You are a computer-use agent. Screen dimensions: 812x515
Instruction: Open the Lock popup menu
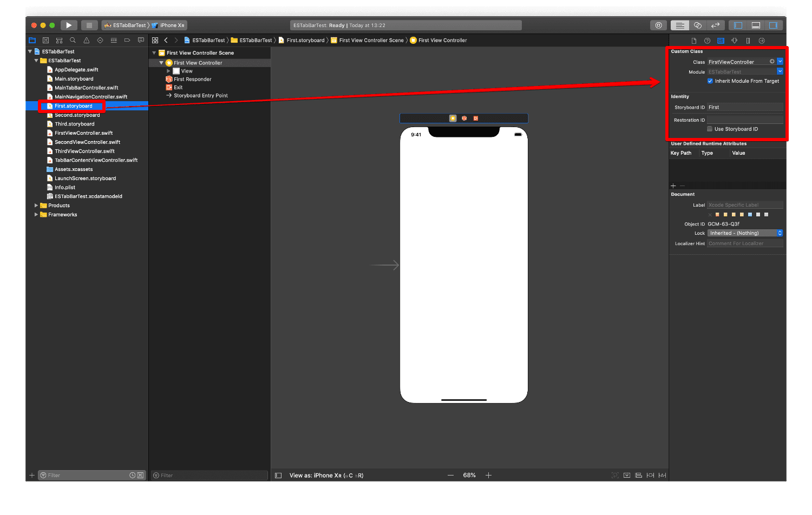[745, 233]
